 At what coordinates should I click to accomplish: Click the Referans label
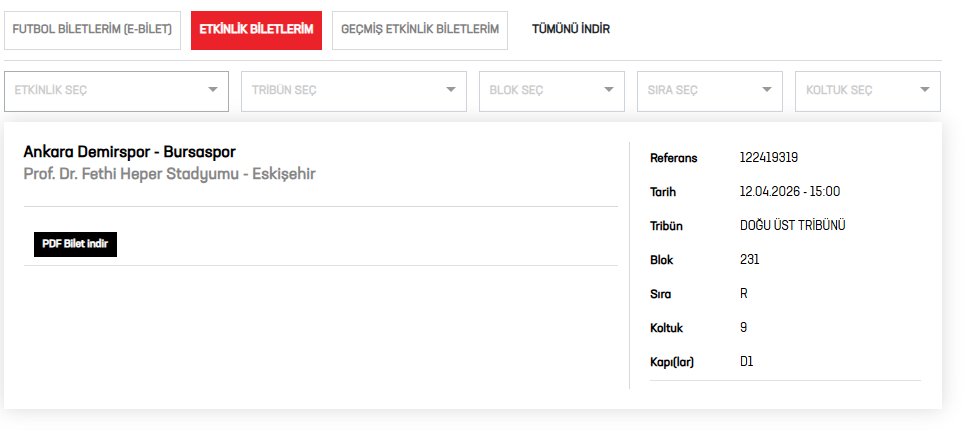[674, 158]
